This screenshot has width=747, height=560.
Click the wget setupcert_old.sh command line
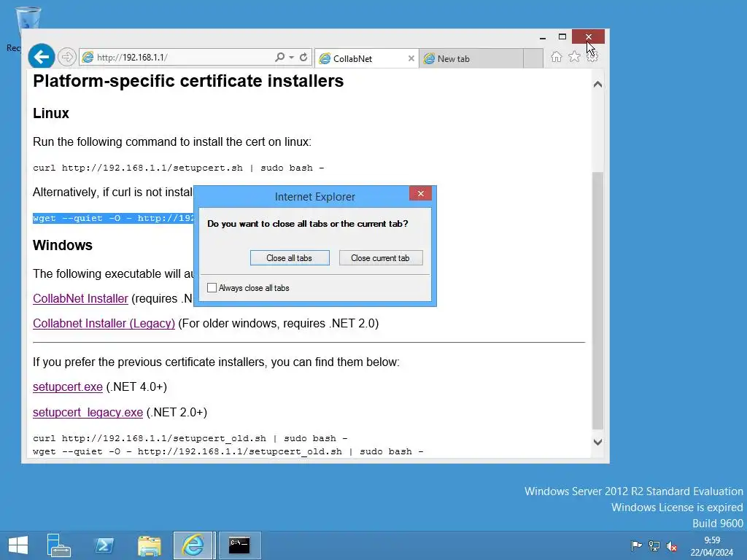click(228, 451)
